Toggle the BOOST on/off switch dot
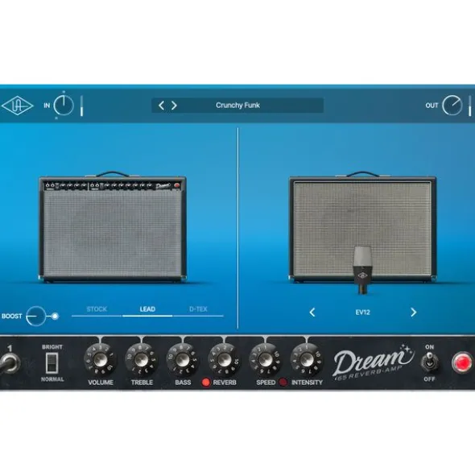The height and width of the screenshot is (476, 475). coord(55,317)
